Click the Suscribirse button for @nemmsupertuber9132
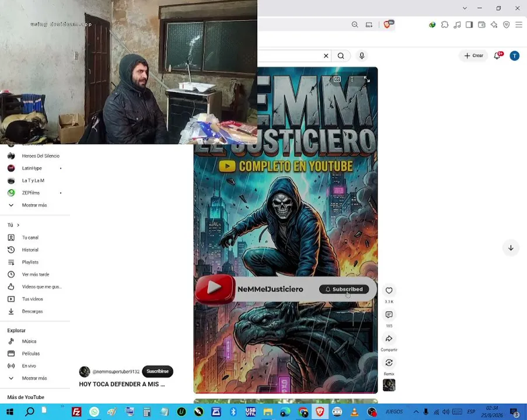This screenshot has height=420, width=527. tap(158, 371)
